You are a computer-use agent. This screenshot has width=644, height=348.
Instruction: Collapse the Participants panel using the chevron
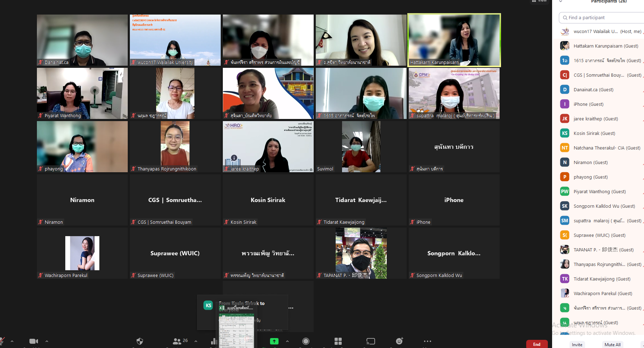click(x=561, y=1)
